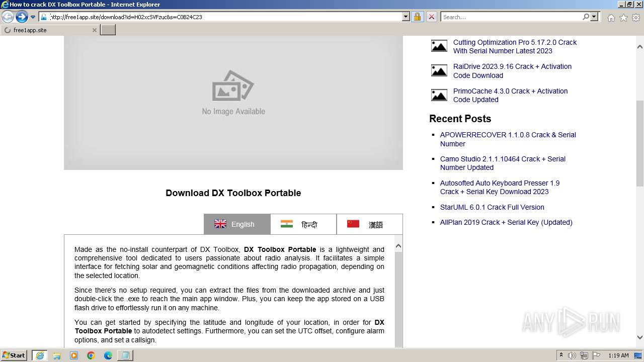644x362 pixels.
Task: Click the security lock icon
Action: pos(417,17)
